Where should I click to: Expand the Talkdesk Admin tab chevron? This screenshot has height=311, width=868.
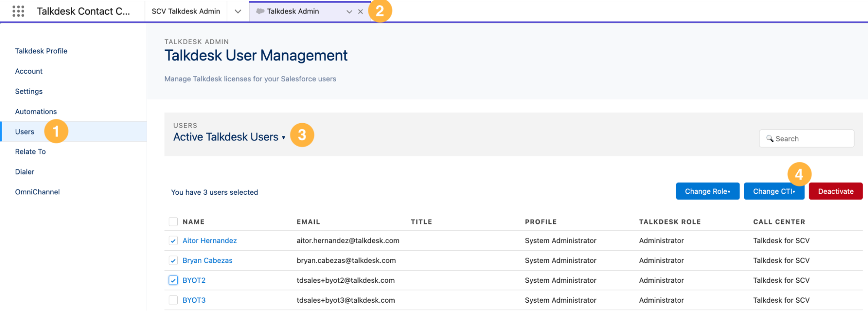click(349, 12)
